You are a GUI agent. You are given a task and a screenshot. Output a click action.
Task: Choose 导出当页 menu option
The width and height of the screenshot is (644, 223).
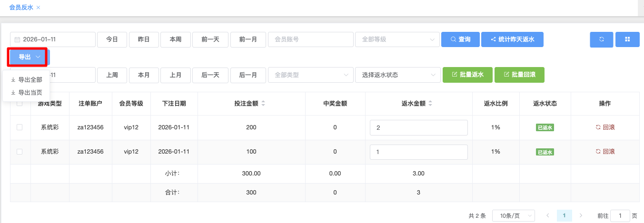[27, 93]
